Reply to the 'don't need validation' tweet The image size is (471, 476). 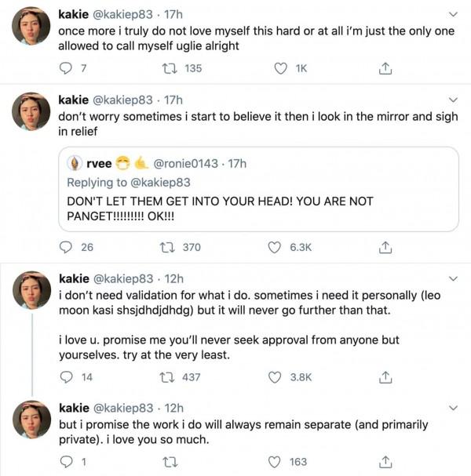click(x=66, y=377)
